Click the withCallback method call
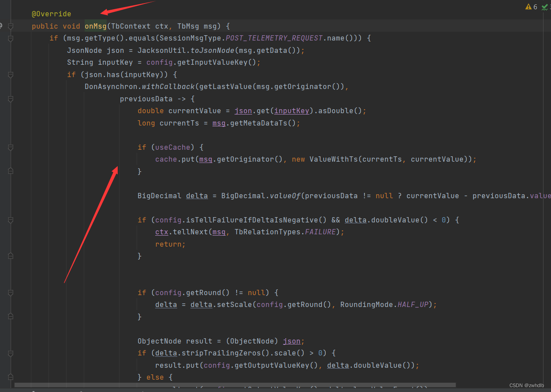Image resolution: width=551 pixels, height=392 pixels. pyautogui.click(x=168, y=87)
